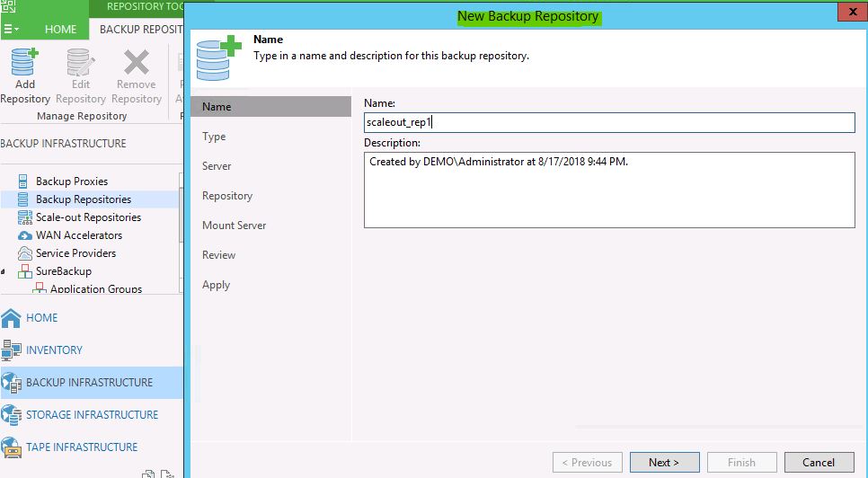
Task: Select WAN Accelerators tree item
Action: click(x=79, y=235)
